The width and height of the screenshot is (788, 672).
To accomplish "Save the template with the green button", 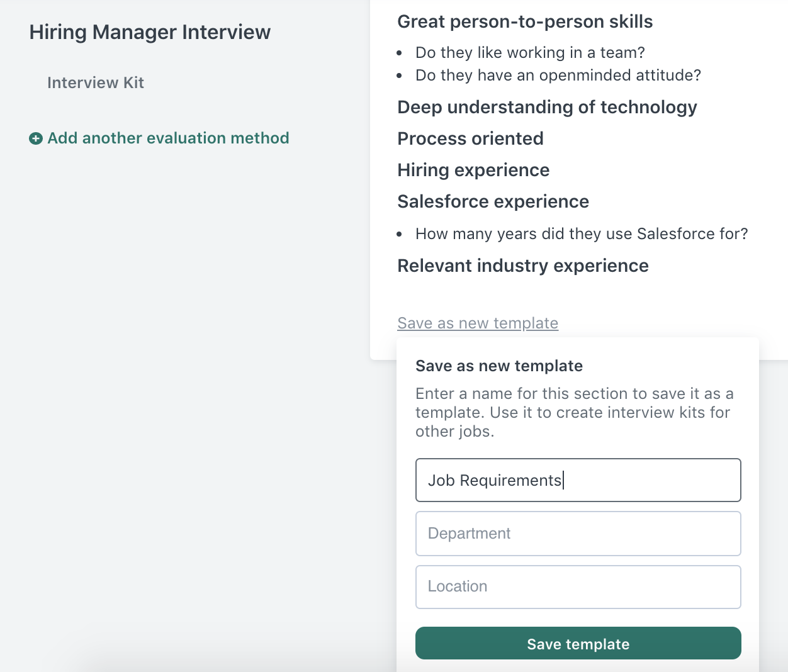I will click(578, 643).
